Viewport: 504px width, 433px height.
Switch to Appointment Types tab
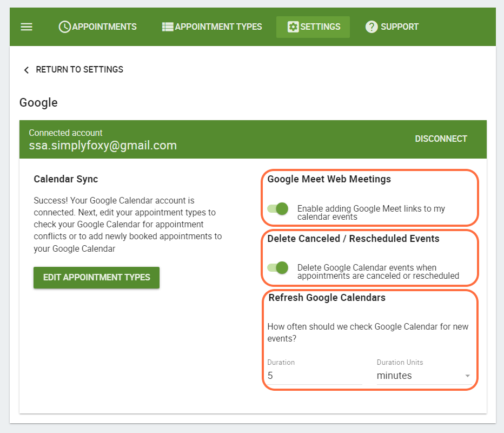tap(212, 27)
